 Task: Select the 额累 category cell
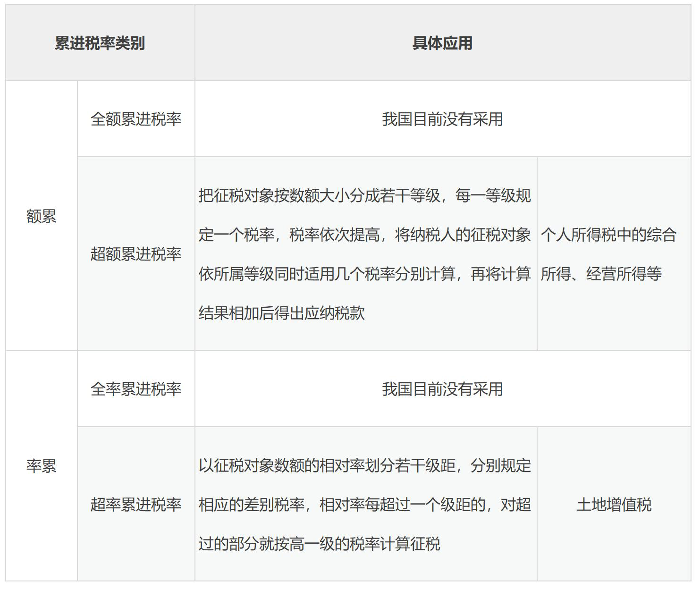41,216
